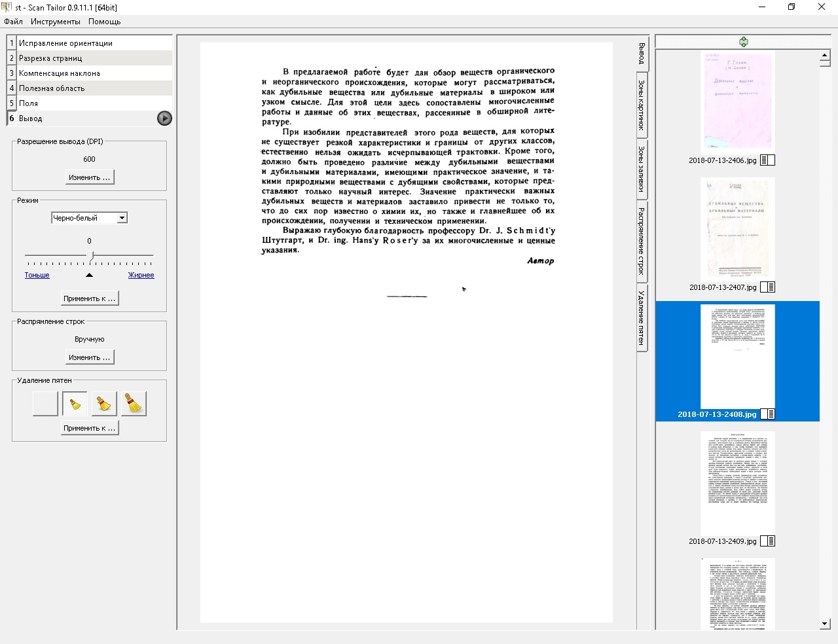Go to stage Полезная область
The image size is (838, 644).
point(90,88)
